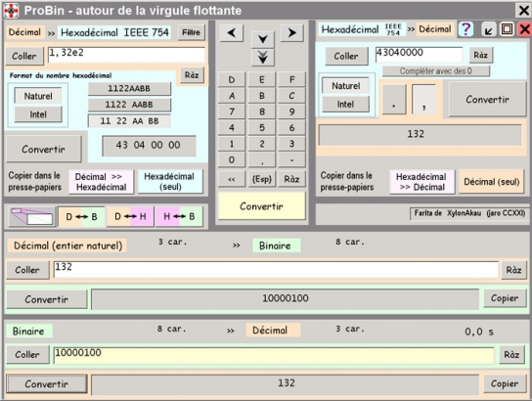Click the 10000100 binary input field
Screen dimensions: 532x401
274,355
